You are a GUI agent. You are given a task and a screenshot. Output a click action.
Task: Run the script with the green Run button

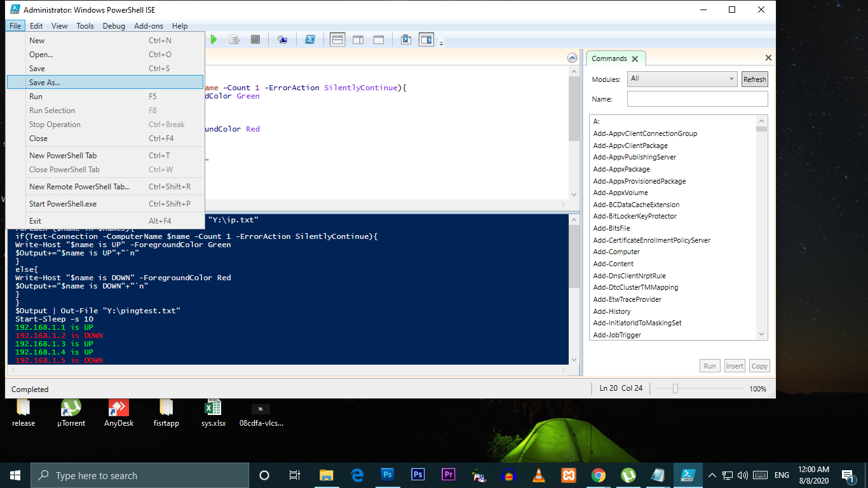click(x=214, y=39)
